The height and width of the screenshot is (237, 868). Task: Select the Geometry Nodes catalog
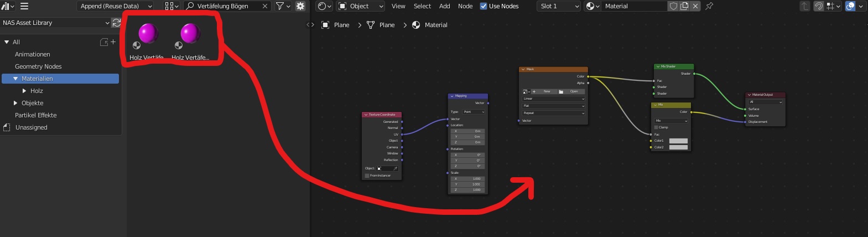(38, 66)
